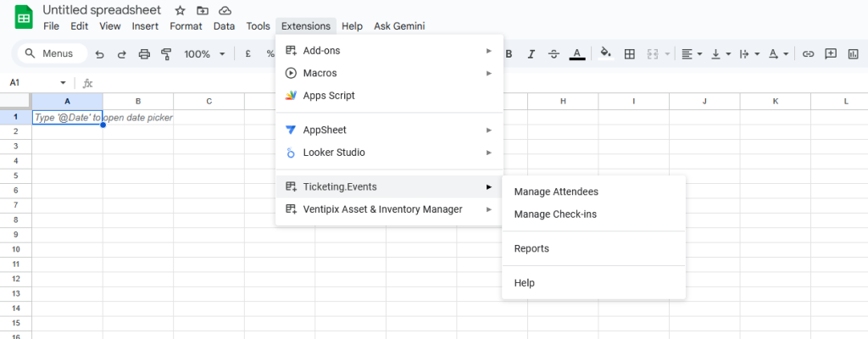Click the print icon
The image size is (868, 339).
144,54
